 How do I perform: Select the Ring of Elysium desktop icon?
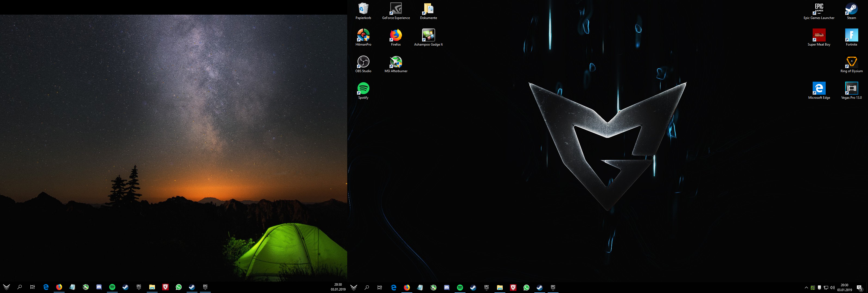point(851,62)
